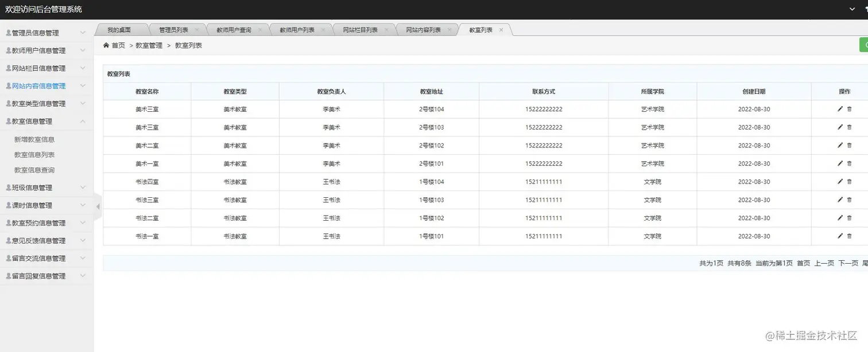Viewport: 868px width, 352px height.
Task: Open the 留言回复信息管理 sidebar section
Action: click(46, 276)
